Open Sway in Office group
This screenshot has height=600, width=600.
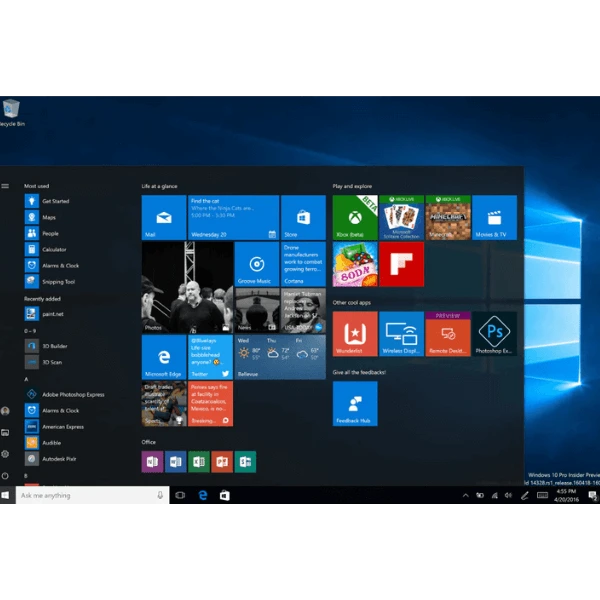[245, 461]
